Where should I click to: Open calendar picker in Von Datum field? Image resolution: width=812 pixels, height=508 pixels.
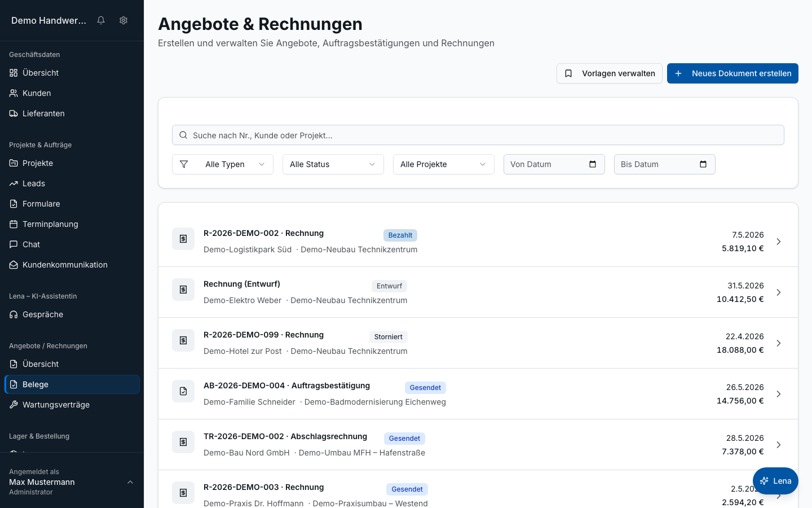coord(593,164)
